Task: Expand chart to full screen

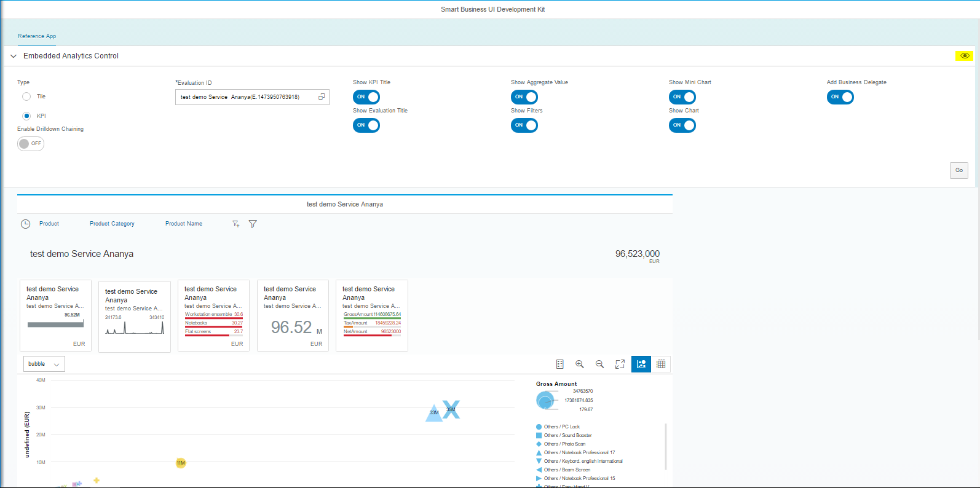Action: click(x=620, y=364)
